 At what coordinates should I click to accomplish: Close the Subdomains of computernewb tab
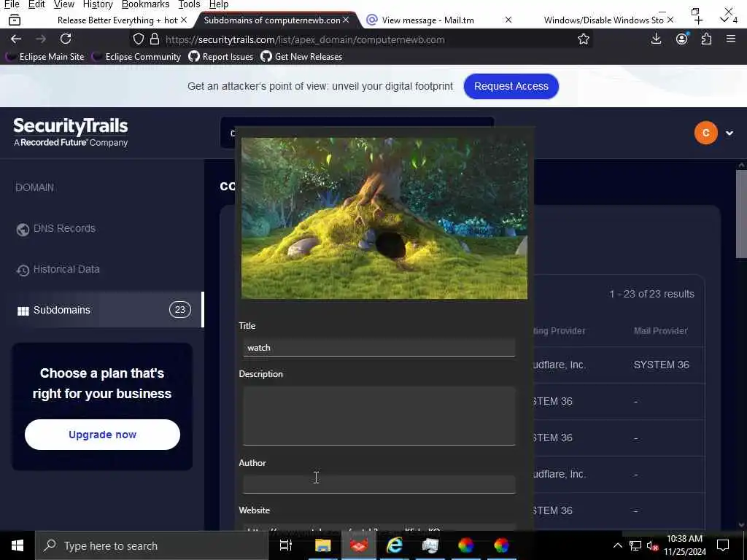tap(346, 20)
